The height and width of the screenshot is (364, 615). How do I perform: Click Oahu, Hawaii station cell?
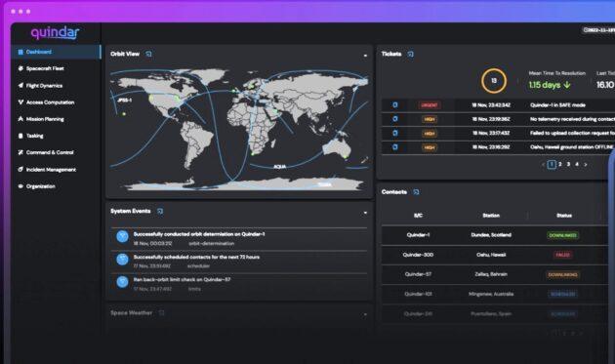click(x=491, y=255)
